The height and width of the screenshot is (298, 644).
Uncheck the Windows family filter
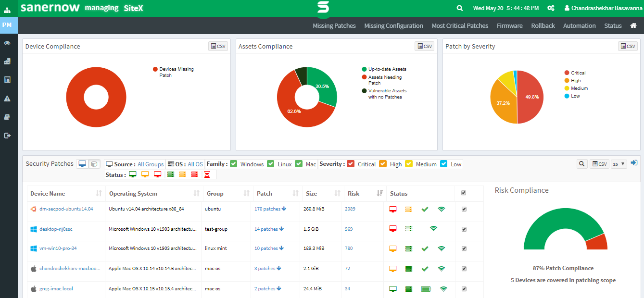pos(234,164)
